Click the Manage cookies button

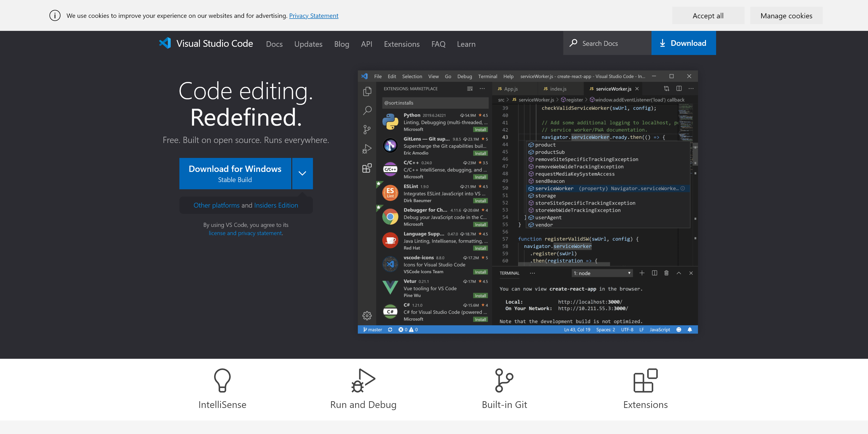tap(786, 15)
